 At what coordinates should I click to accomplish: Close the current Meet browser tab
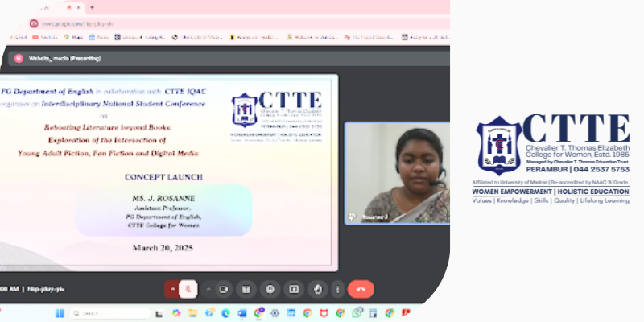(78, 7)
